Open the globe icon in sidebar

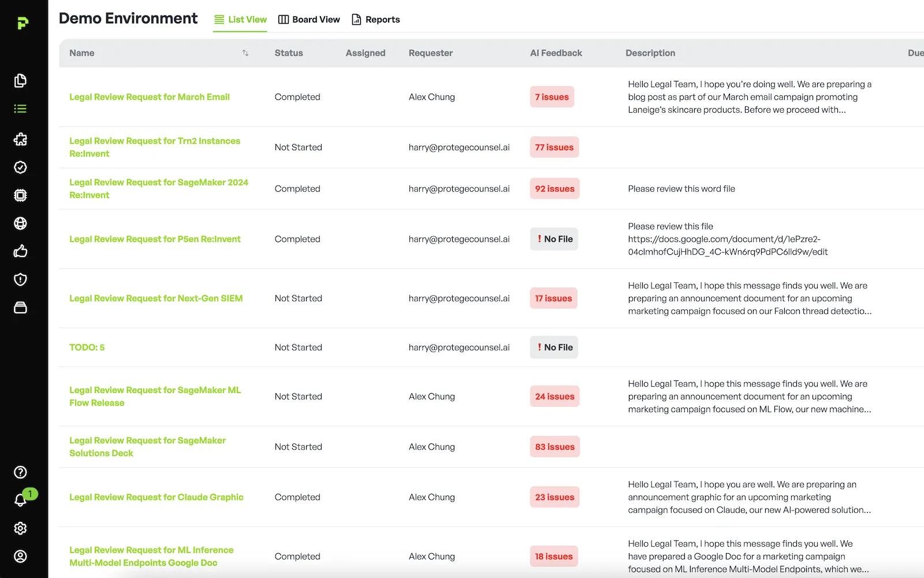[20, 223]
